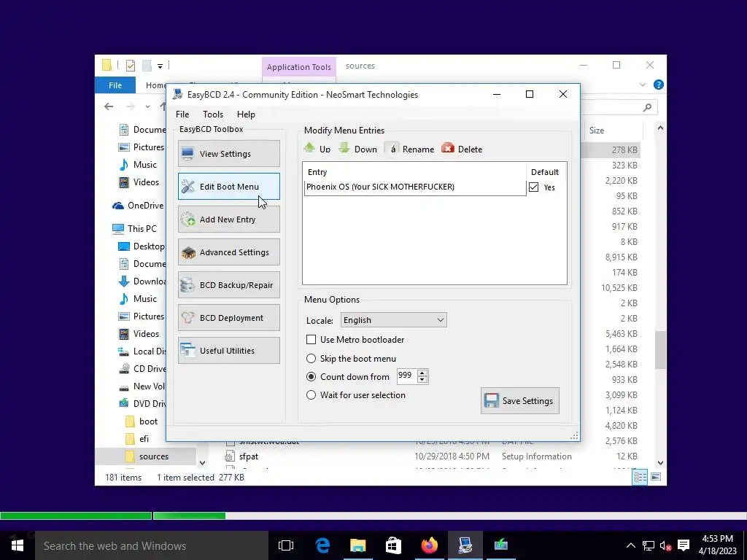The height and width of the screenshot is (560, 747).
Task: Select Wait for user selection option
Action: (311, 394)
